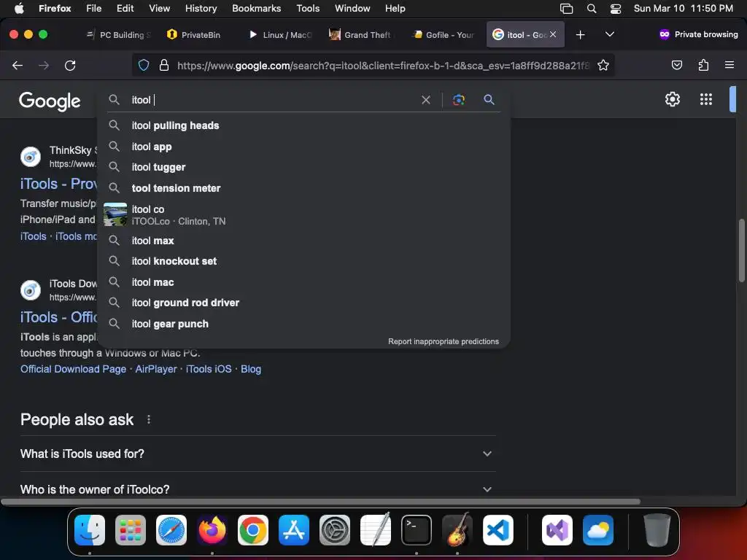This screenshot has height=560, width=747.
Task: Open the Trash in the Dock
Action: point(657,530)
